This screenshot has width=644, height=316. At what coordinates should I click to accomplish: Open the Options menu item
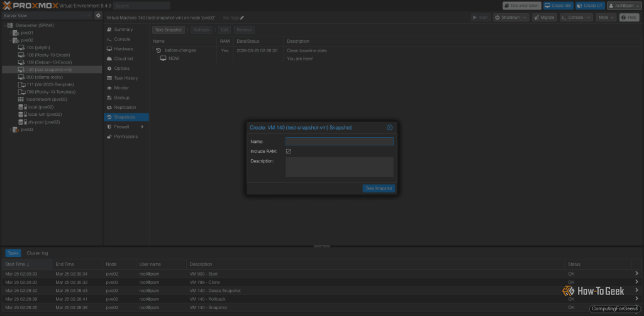tap(126, 68)
